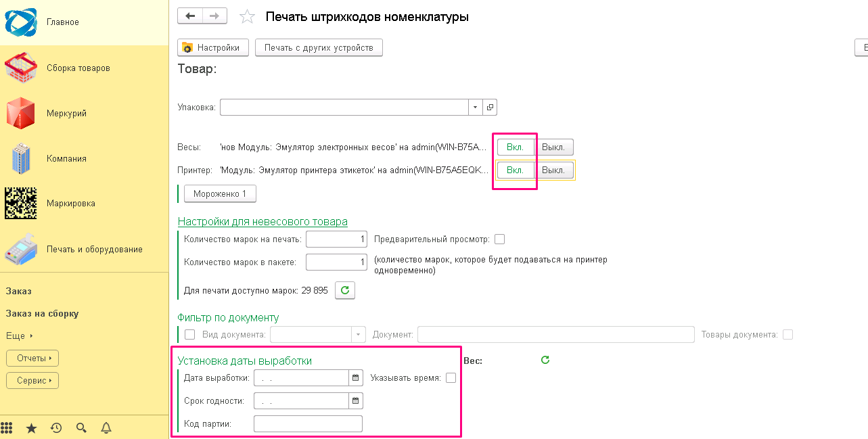Open the functions menu grid icon
This screenshot has width=868, height=439.
click(x=7, y=428)
